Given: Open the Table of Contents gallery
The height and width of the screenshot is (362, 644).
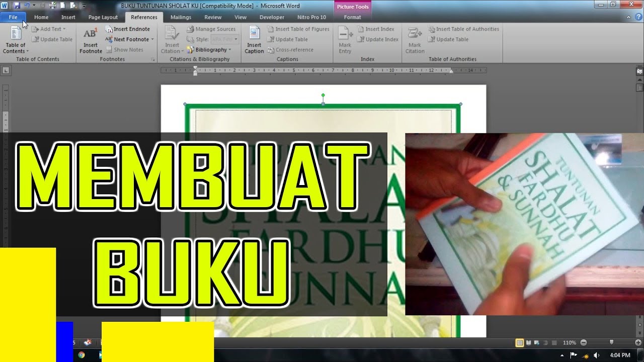Looking at the screenshot, I should 16,40.
